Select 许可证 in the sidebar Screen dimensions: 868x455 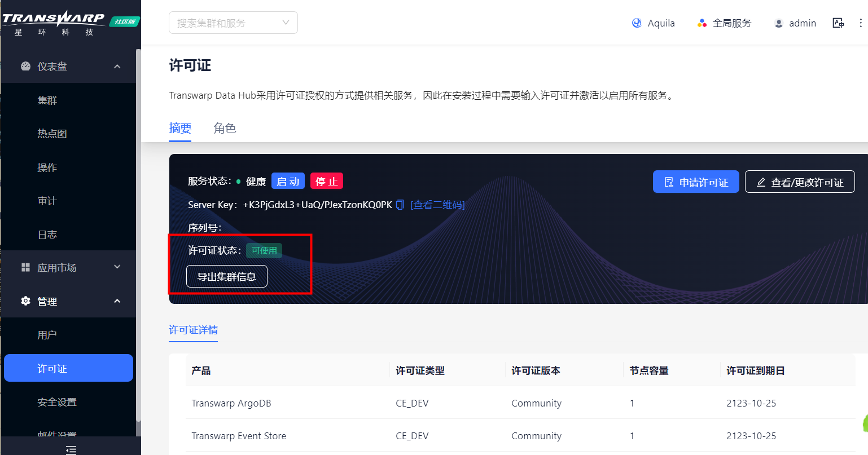point(68,368)
